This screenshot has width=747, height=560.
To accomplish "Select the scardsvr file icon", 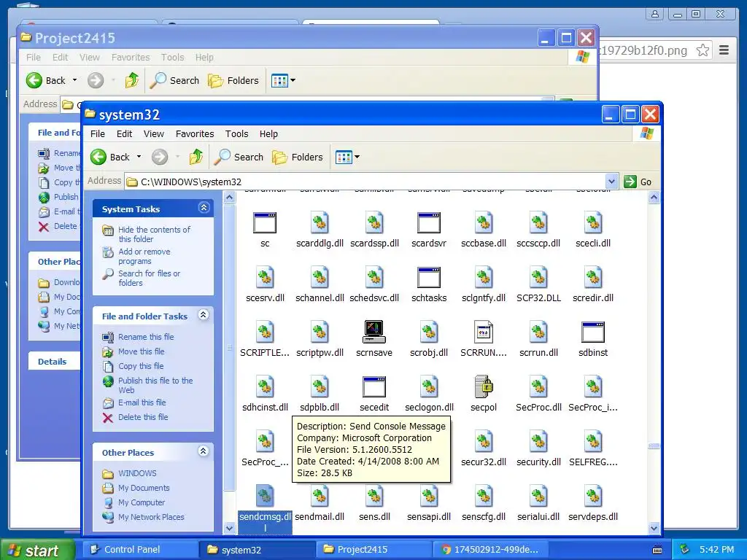I will coord(429,223).
